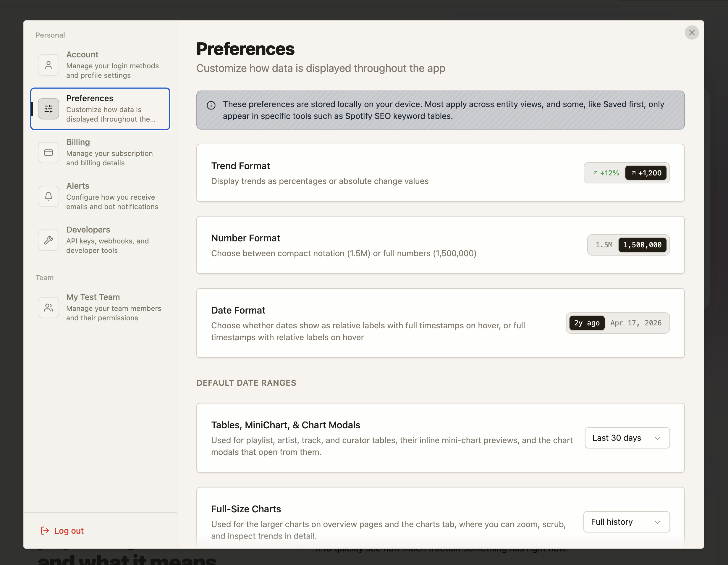Click the info icon in the notice banner
The height and width of the screenshot is (565, 728).
click(x=211, y=105)
